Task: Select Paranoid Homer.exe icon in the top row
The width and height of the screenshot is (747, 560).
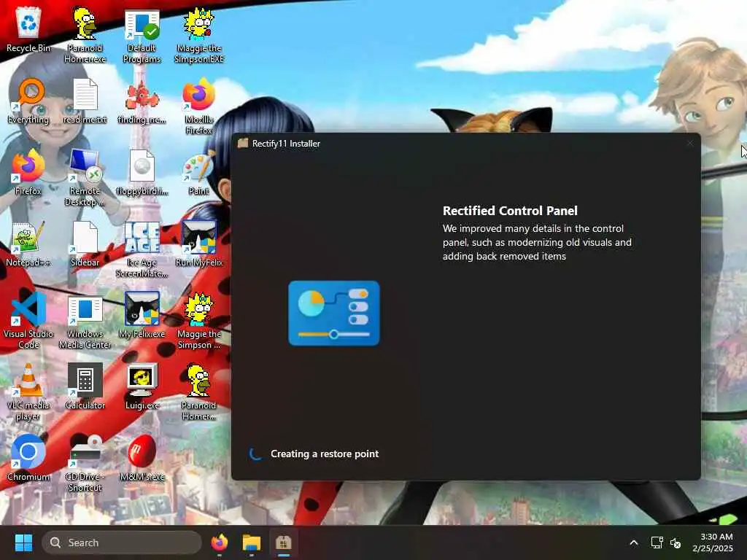Action: (x=85, y=35)
